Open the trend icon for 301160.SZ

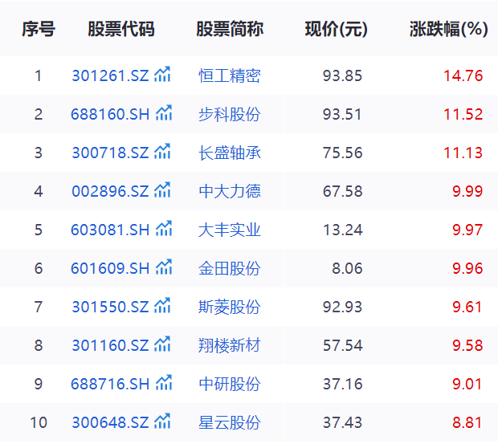(162, 345)
